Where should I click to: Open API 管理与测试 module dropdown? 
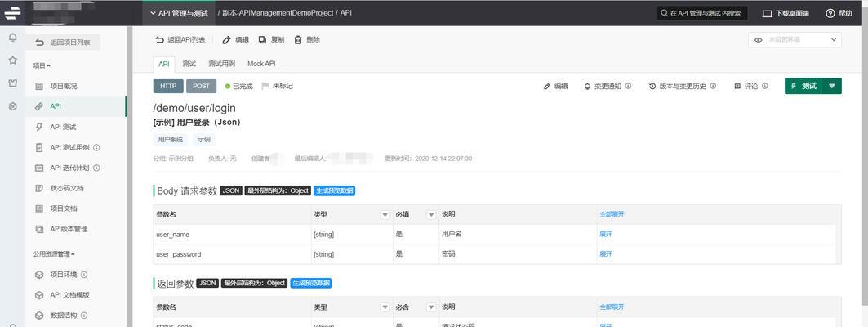(x=179, y=13)
